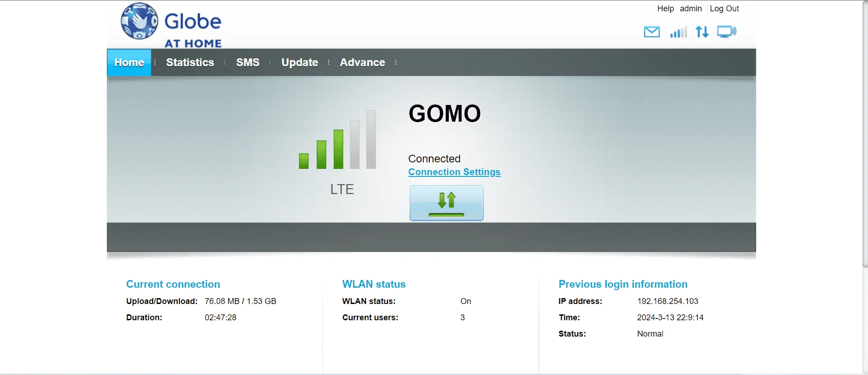This screenshot has width=868, height=375.
Task: Click the data transfer arrows icon in header
Action: point(702,32)
